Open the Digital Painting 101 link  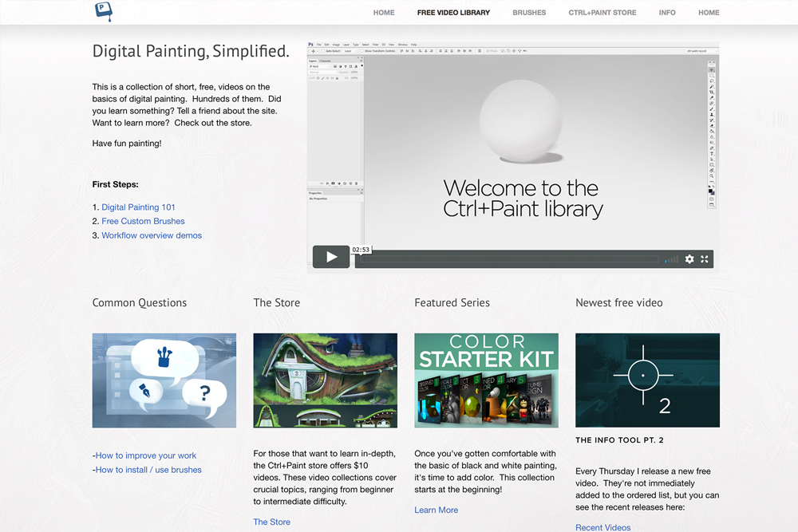(138, 207)
